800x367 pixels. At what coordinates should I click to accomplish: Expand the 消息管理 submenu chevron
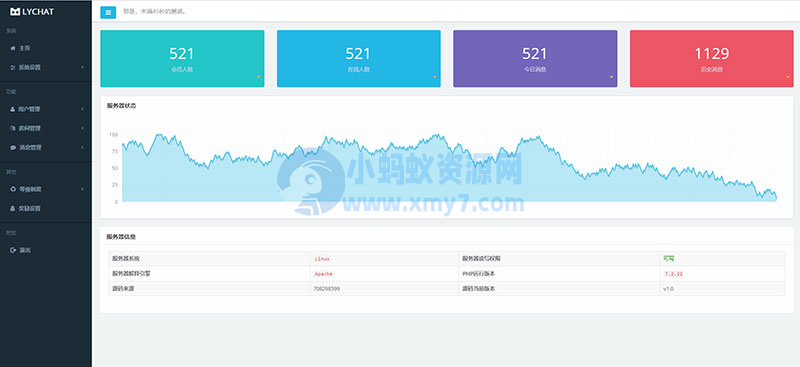click(x=82, y=148)
